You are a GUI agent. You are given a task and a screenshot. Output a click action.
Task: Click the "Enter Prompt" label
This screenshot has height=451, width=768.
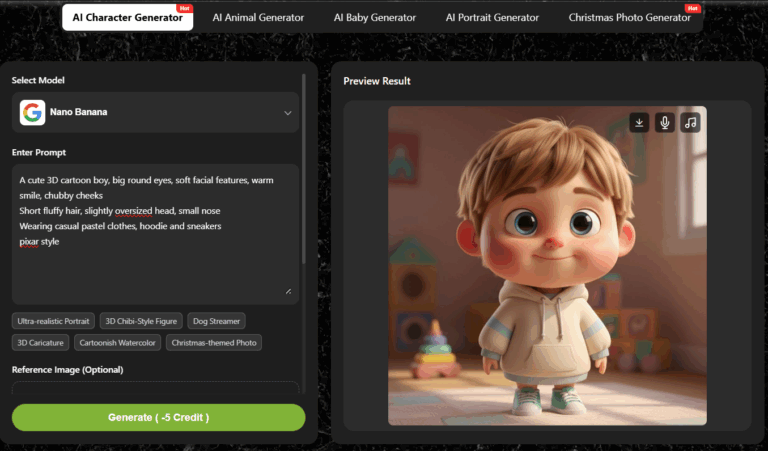[x=39, y=153]
